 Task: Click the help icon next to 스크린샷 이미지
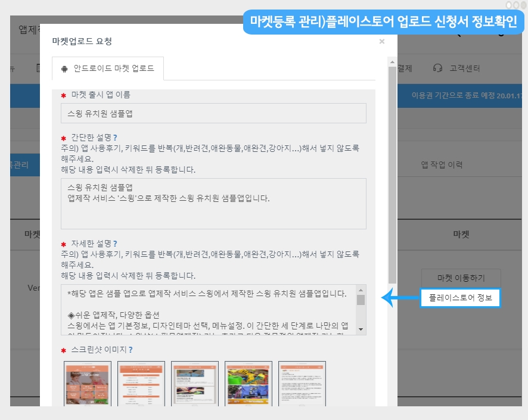pos(131,349)
